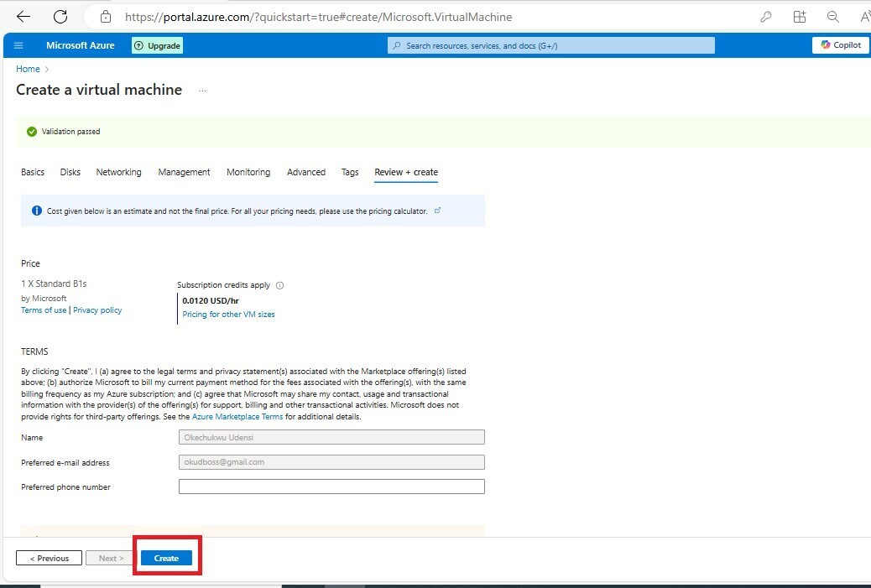Click the Microsoft Azure portal title
The height and width of the screenshot is (588, 871).
(x=80, y=45)
